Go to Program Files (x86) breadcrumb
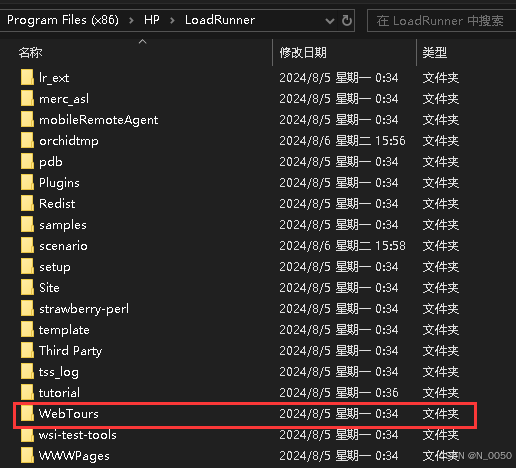This screenshot has width=516, height=468. (63, 20)
